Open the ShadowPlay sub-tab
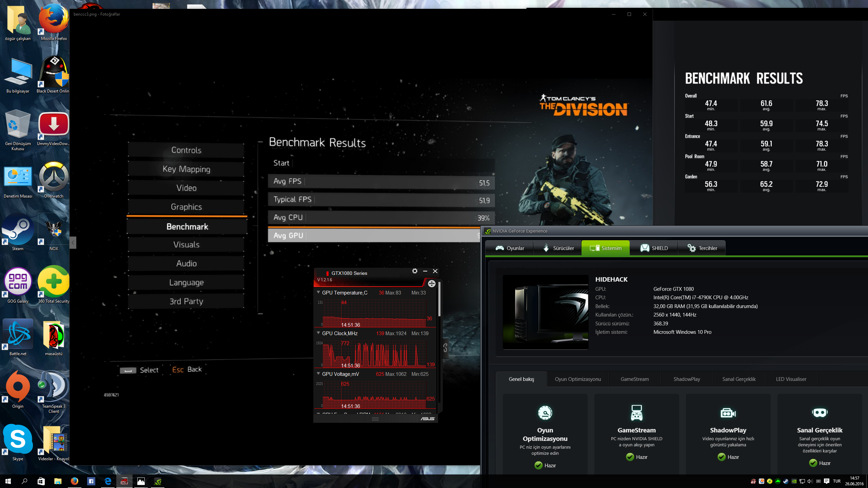The height and width of the screenshot is (488, 868). tap(687, 379)
